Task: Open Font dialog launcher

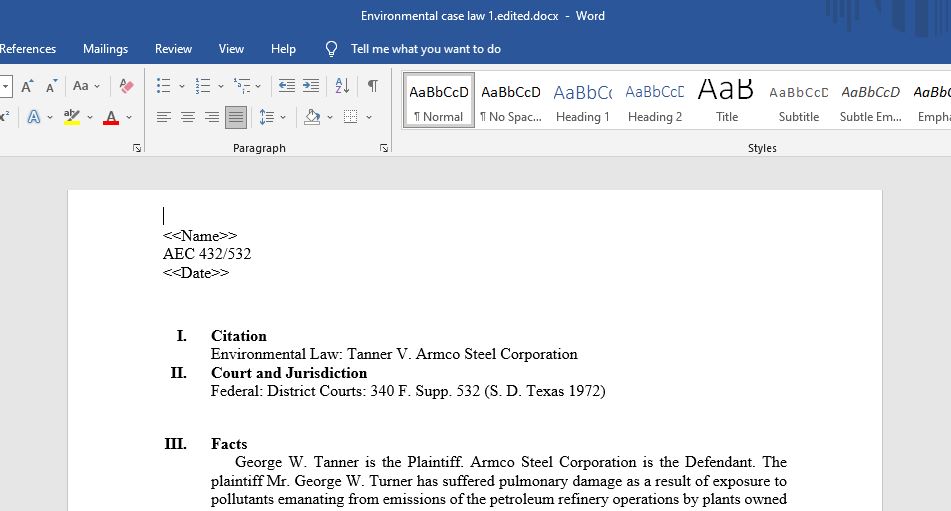Action: click(x=137, y=148)
